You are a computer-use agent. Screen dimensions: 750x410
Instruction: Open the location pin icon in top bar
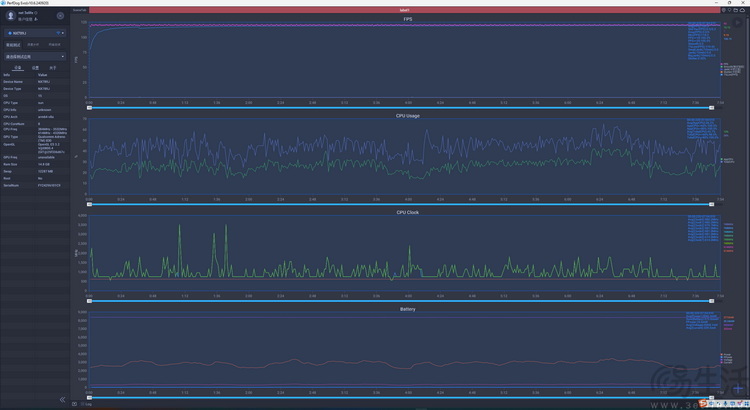[729, 10]
